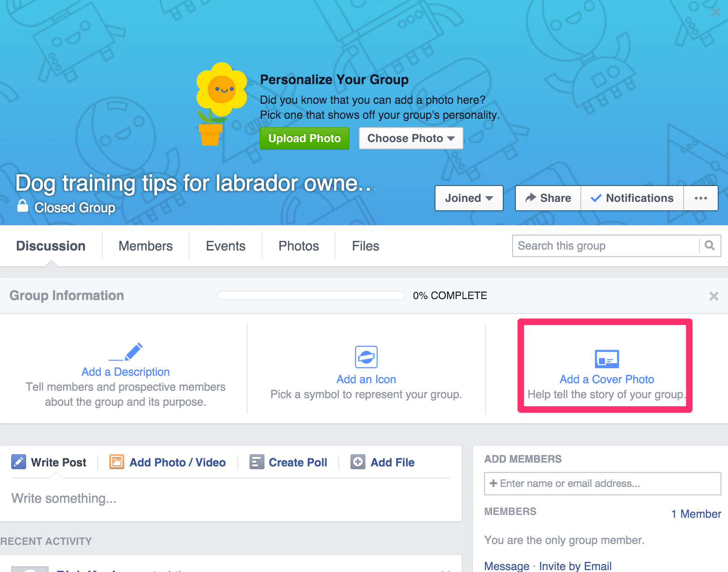Open the Photos tab
The height and width of the screenshot is (572, 728).
[x=299, y=246]
